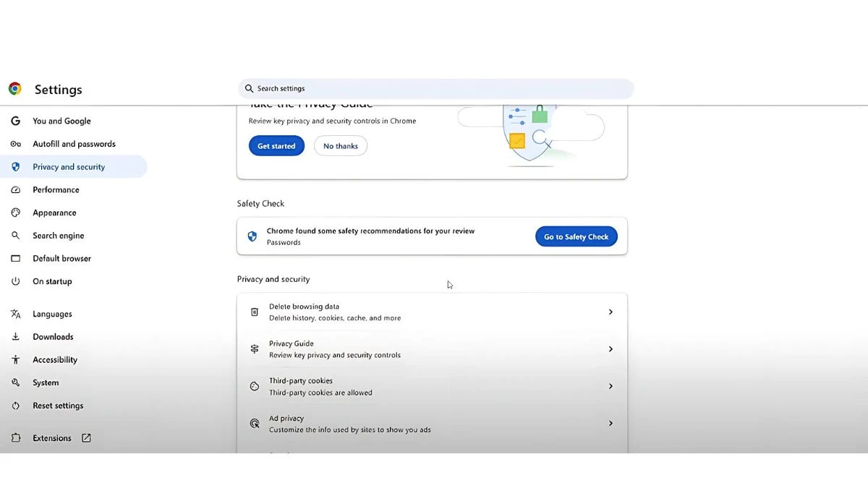The width and height of the screenshot is (868, 488).
Task: Click the shield icon for Privacy and security
Action: [15, 167]
